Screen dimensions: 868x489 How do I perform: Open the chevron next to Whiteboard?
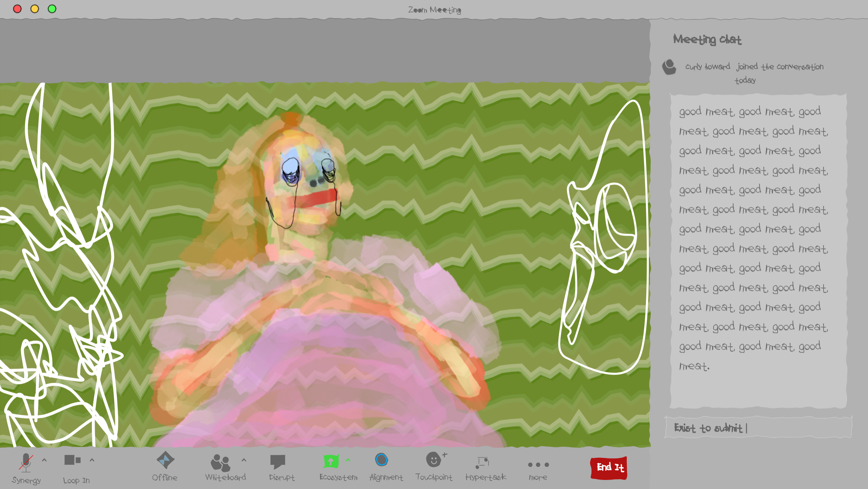(244, 460)
